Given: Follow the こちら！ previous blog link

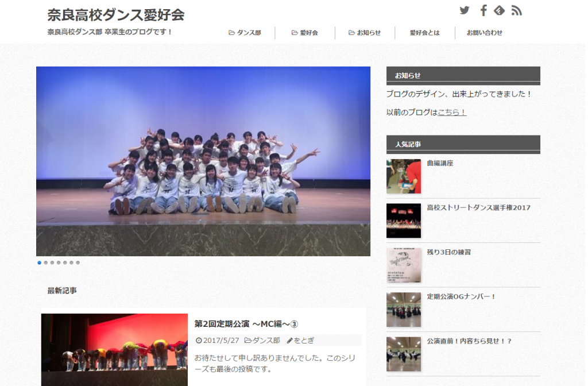Looking at the screenshot, I should pos(452,113).
